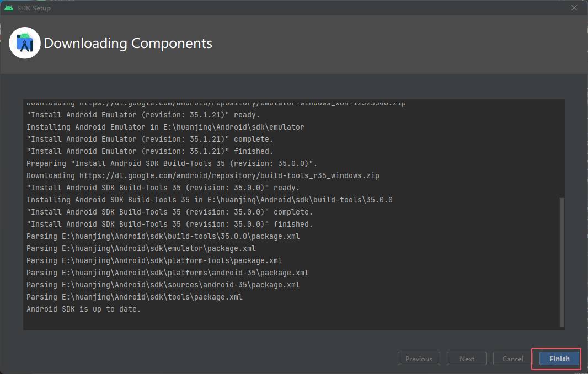Click the Finish button

[559, 359]
